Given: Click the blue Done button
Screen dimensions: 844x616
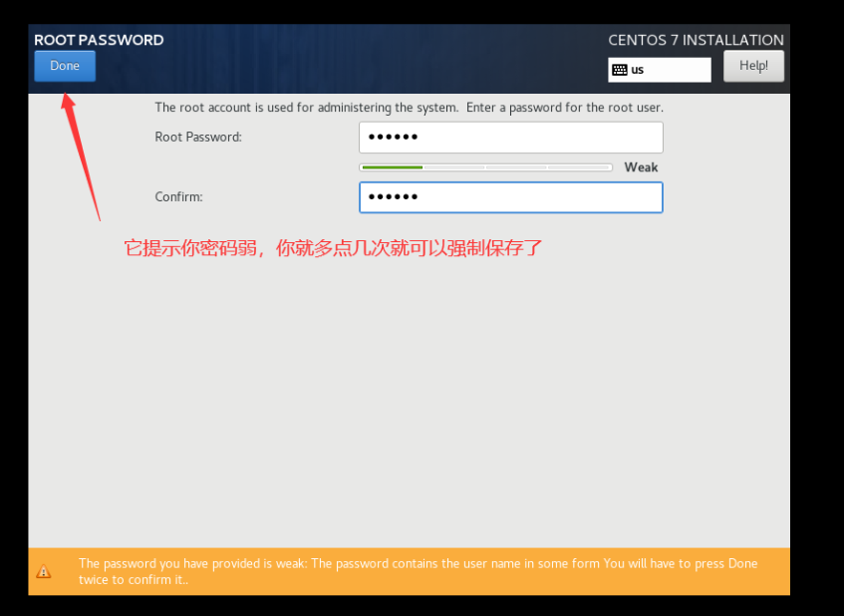Looking at the screenshot, I should coord(65,66).
